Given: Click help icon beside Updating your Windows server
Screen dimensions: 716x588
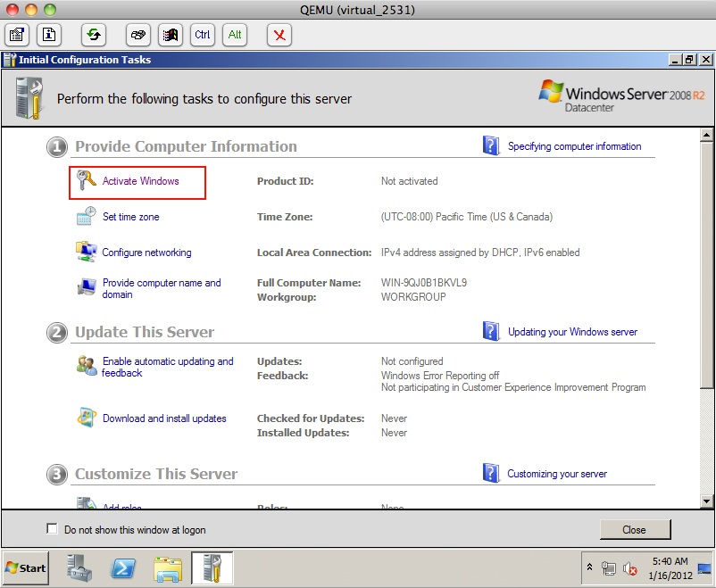Looking at the screenshot, I should click(491, 331).
